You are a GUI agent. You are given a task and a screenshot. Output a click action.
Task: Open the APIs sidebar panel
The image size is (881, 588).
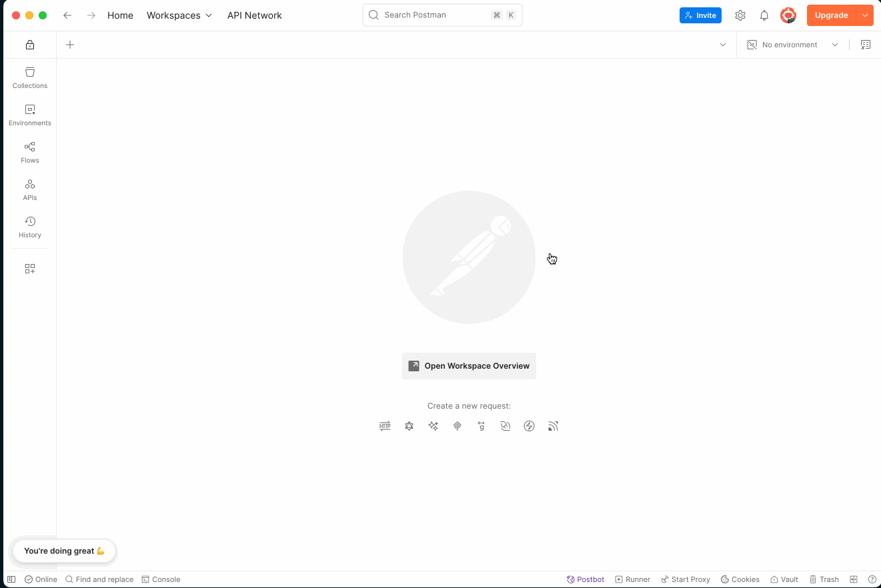point(30,190)
